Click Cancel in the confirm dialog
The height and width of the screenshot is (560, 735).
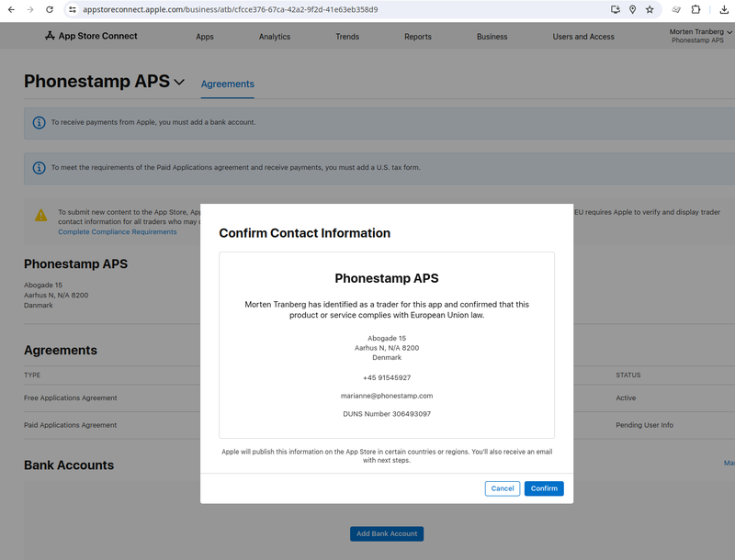coord(502,488)
